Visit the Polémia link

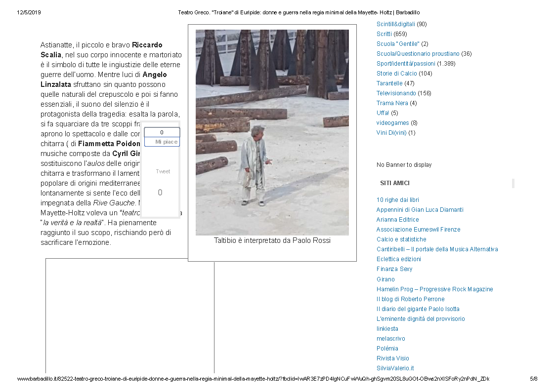pos(387,349)
